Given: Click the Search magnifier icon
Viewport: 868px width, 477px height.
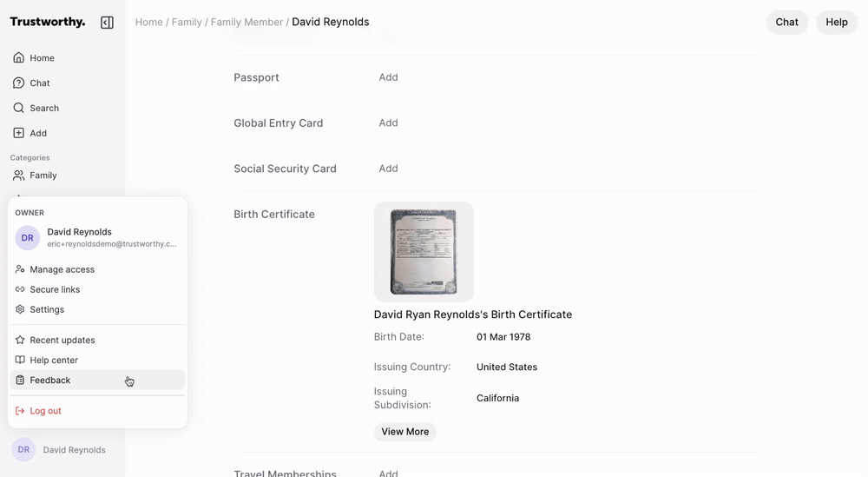Looking at the screenshot, I should pos(19,109).
